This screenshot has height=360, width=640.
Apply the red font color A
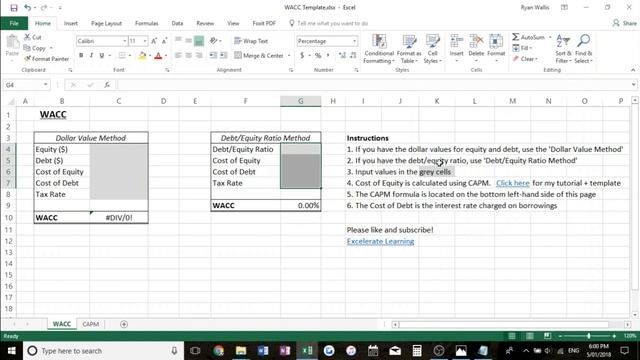pos(158,56)
